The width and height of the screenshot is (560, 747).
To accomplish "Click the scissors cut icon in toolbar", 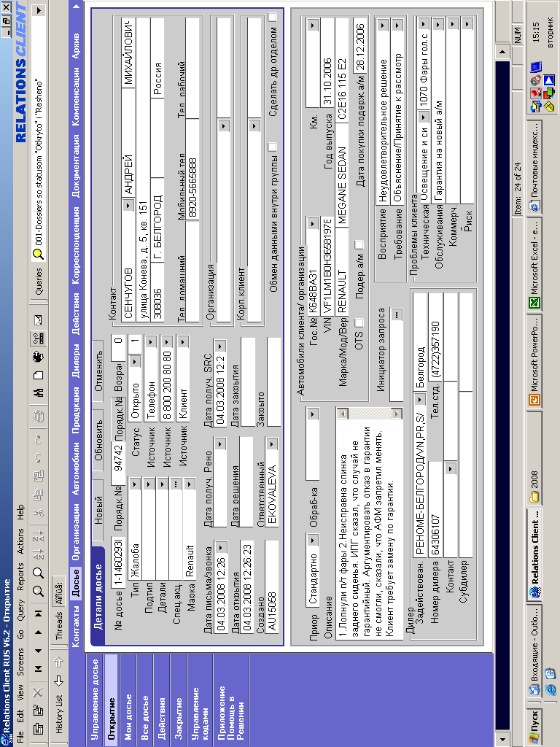I will point(38,512).
